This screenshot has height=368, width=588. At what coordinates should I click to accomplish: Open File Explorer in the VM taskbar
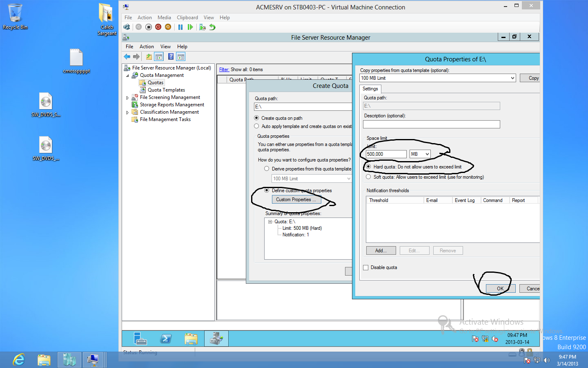(x=191, y=339)
